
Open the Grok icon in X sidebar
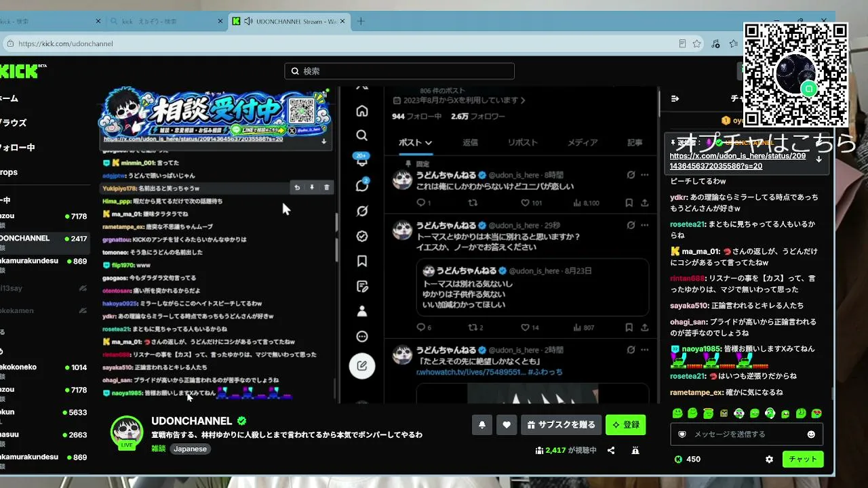362,211
